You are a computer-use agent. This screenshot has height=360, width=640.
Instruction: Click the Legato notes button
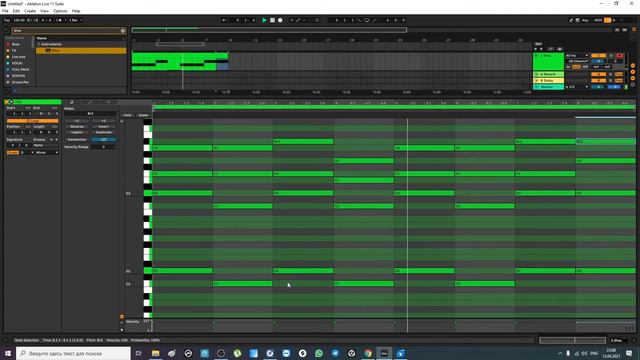pyautogui.click(x=77, y=133)
